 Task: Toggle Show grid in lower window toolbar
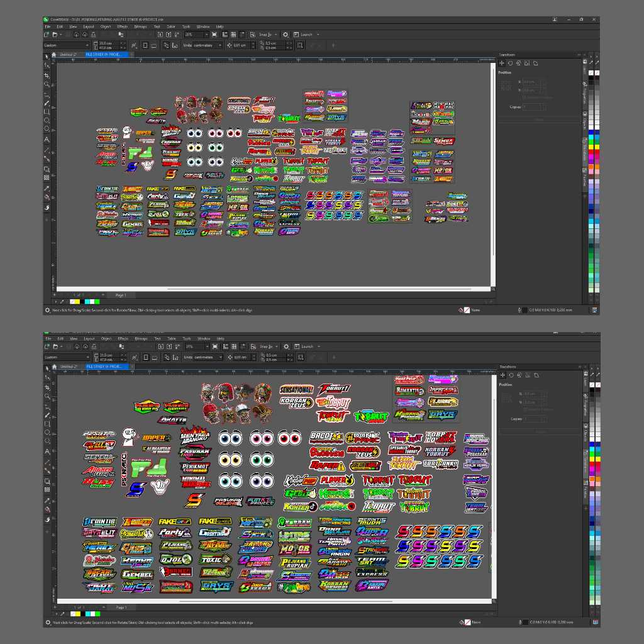[234, 347]
